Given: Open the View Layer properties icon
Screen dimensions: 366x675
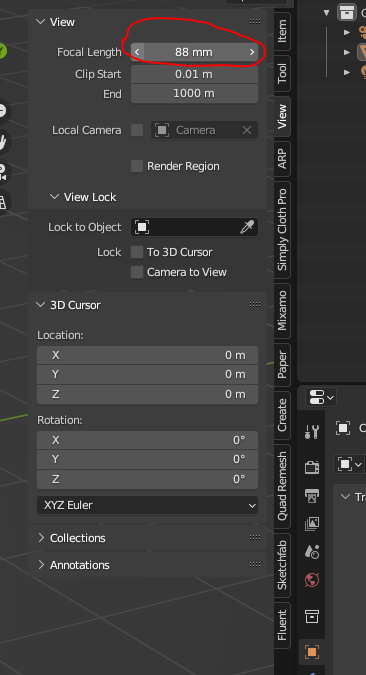Looking at the screenshot, I should coord(311,523).
